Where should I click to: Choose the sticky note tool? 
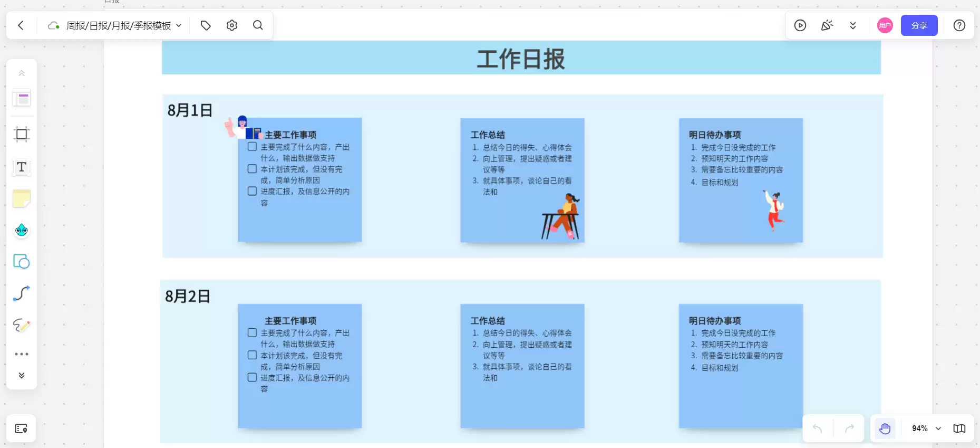[22, 198]
